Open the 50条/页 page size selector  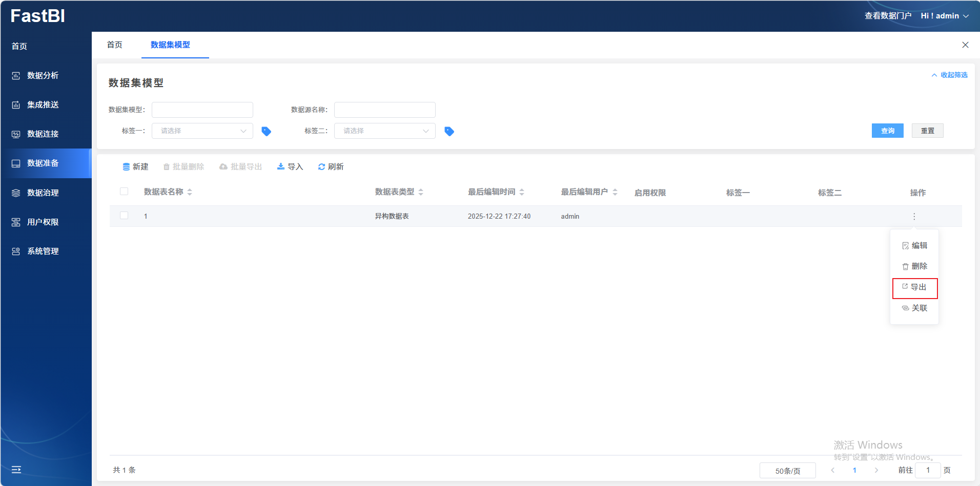point(787,471)
